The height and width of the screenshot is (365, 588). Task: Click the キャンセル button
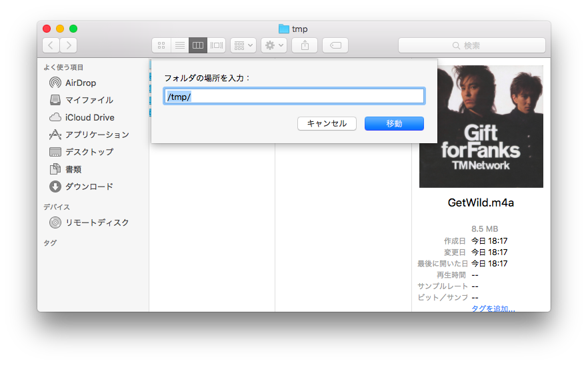(x=327, y=124)
